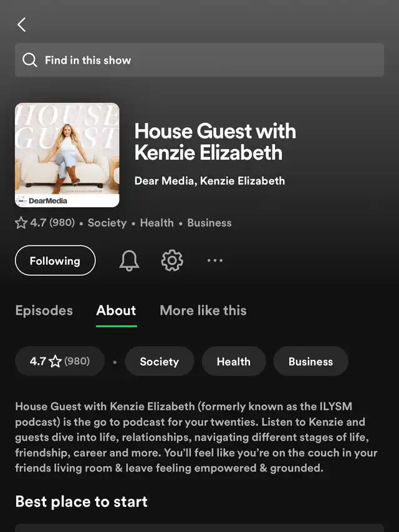
Task: Open the three-dot more options menu
Action: pyautogui.click(x=215, y=261)
